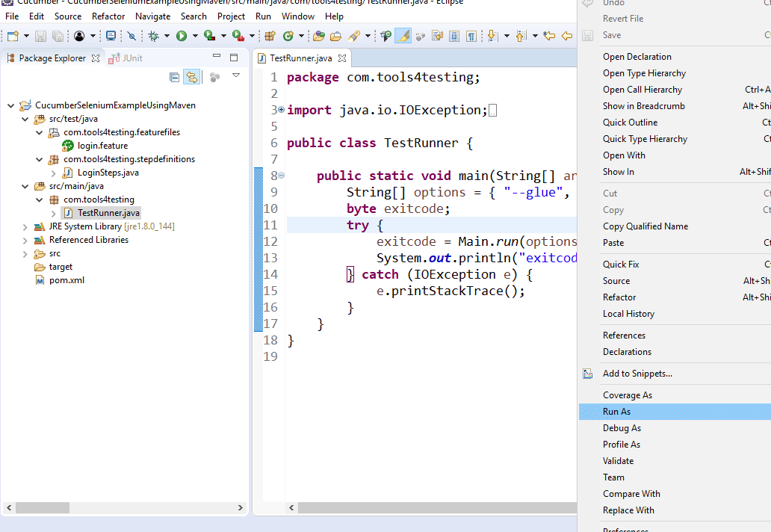Image resolution: width=771 pixels, height=532 pixels.
Task: Click the Show Whitespace Characters pilcrow icon
Action: (x=471, y=36)
